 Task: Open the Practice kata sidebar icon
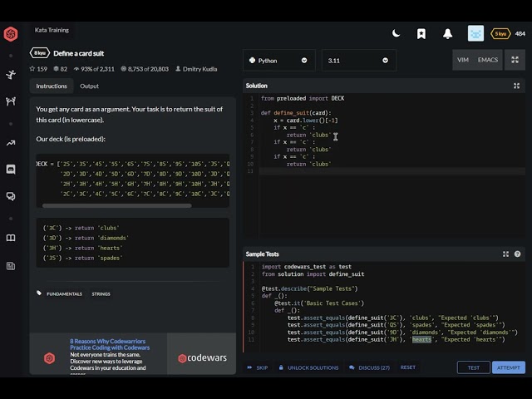11,74
